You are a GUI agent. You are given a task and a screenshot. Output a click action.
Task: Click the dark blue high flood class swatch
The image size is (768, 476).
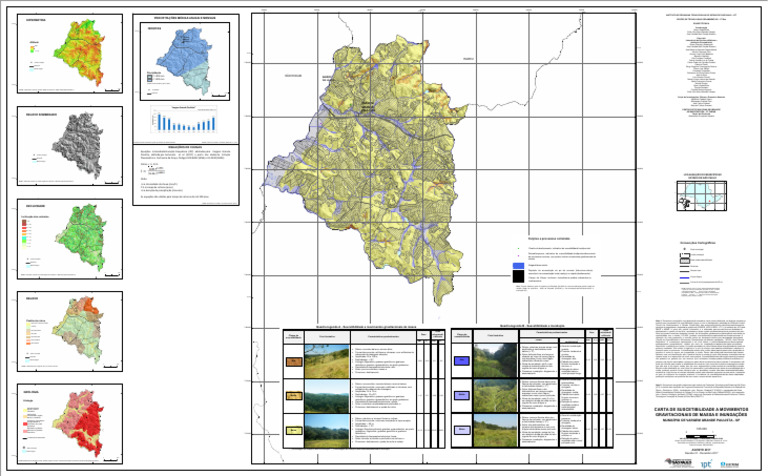click(x=462, y=361)
